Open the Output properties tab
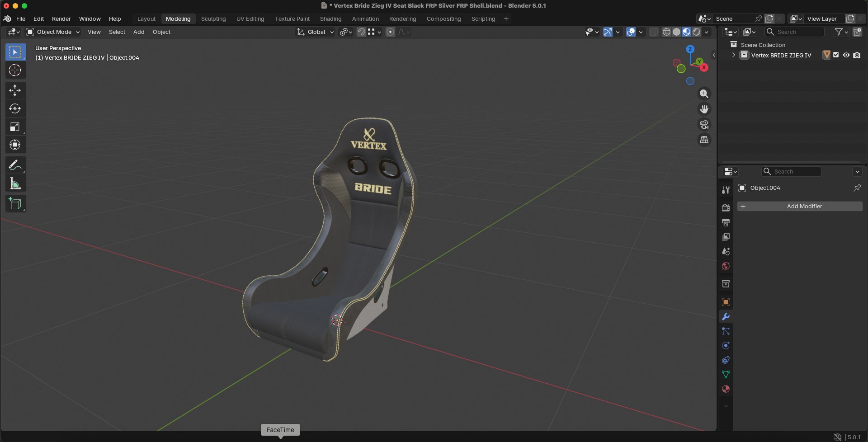This screenshot has width=868, height=442. coord(726,222)
